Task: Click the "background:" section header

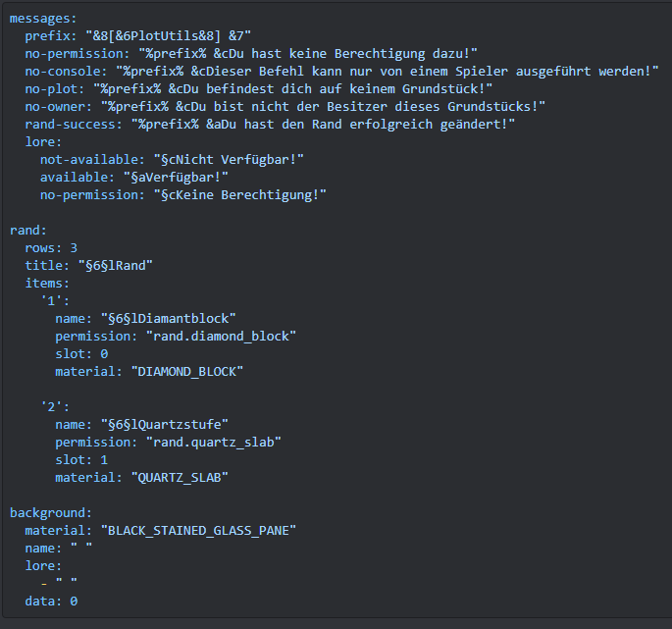Action: pos(51,512)
